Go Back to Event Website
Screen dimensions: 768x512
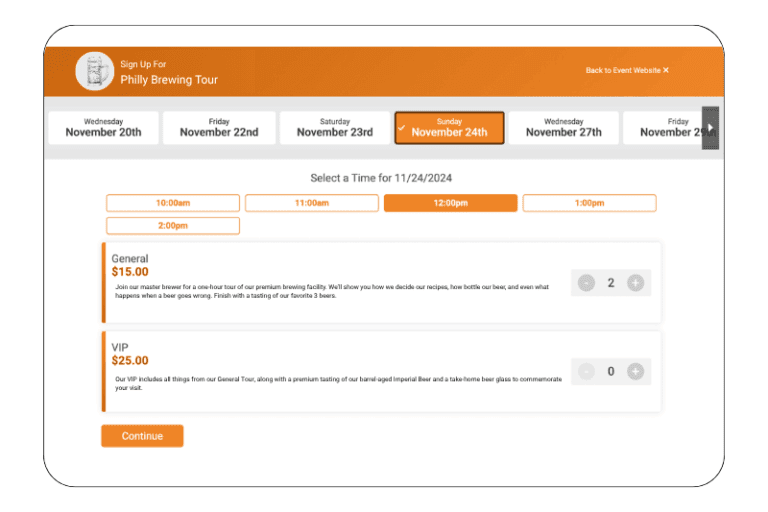click(x=627, y=71)
